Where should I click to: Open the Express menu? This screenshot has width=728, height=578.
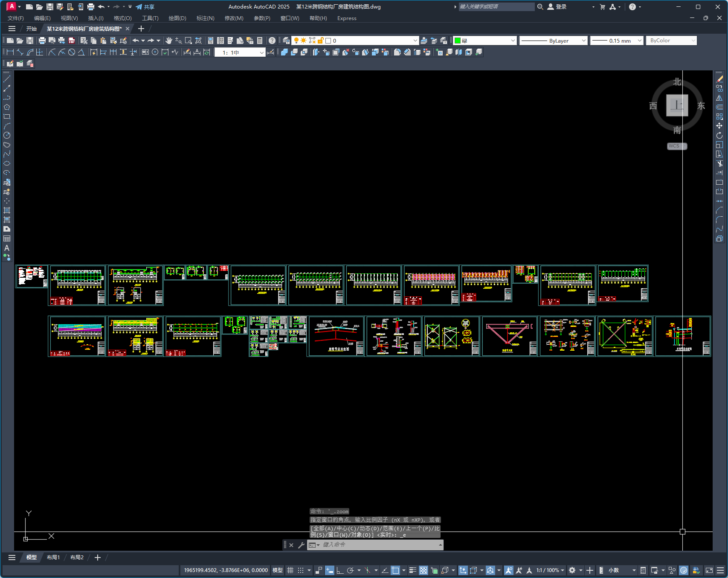coord(347,18)
